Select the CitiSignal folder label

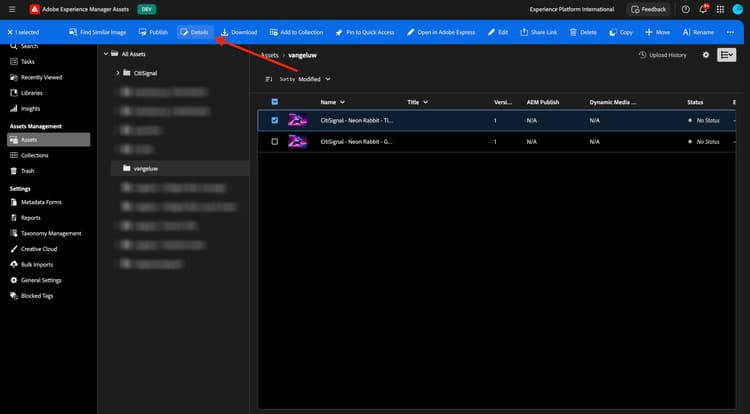[145, 73]
